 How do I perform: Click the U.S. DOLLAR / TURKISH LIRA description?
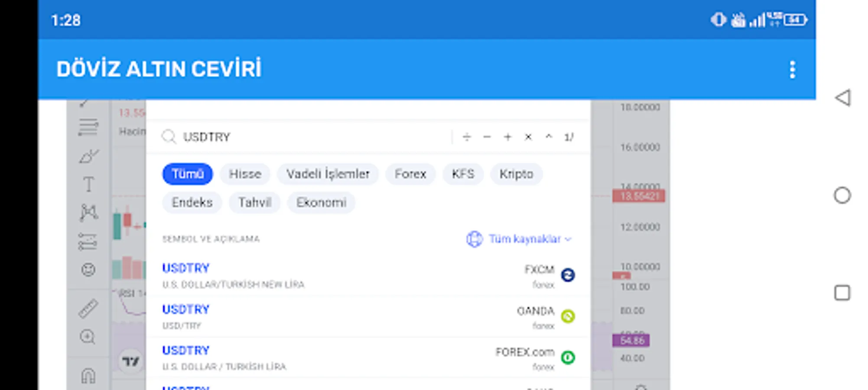(x=224, y=367)
